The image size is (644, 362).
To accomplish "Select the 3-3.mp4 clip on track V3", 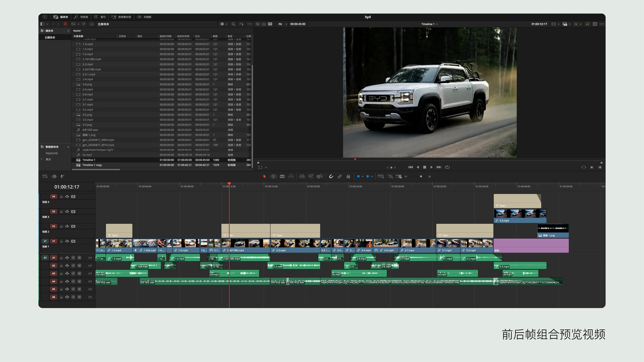I will tap(520, 216).
